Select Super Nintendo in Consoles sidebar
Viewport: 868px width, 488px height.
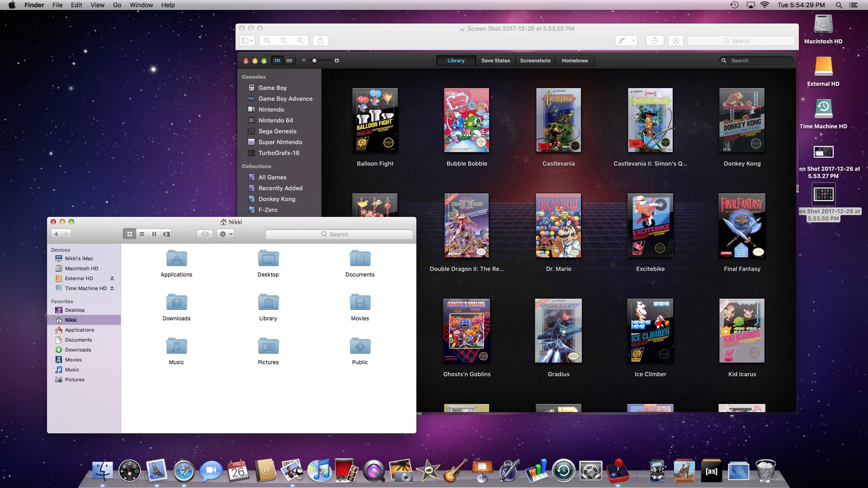(280, 142)
